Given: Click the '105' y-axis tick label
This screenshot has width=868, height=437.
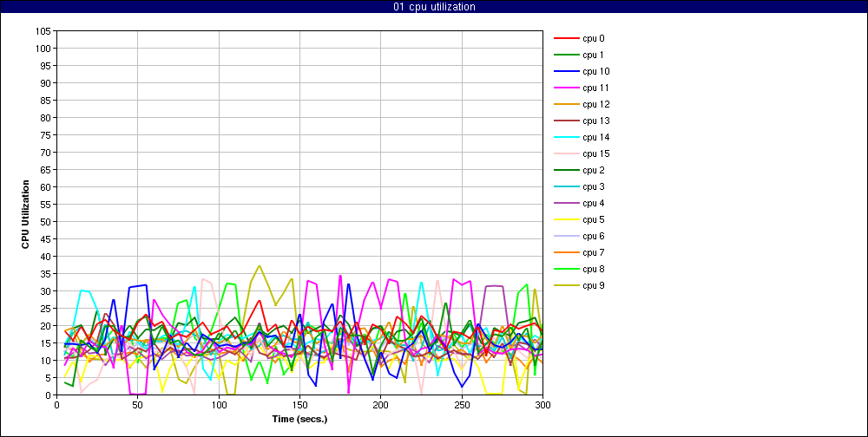Looking at the screenshot, I should pyautogui.click(x=43, y=31).
